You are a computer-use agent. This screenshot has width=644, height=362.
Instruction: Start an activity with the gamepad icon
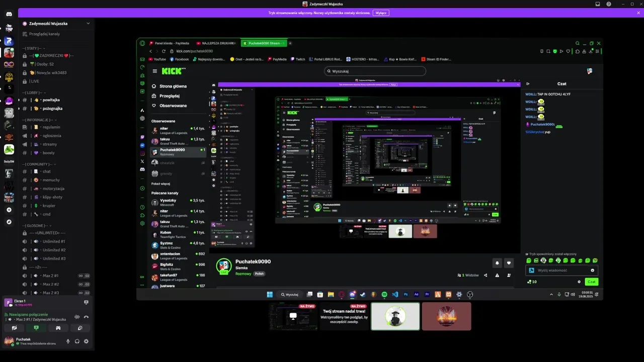(58, 328)
